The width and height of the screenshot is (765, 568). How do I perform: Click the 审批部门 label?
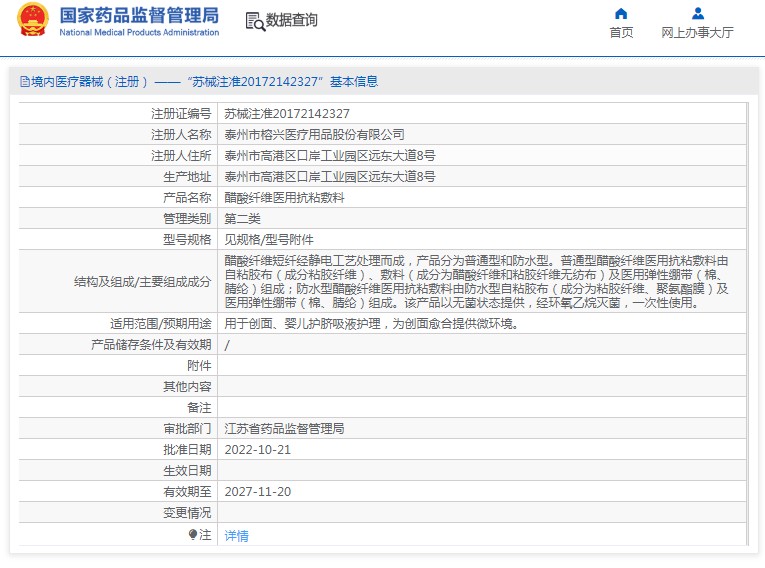pos(187,428)
